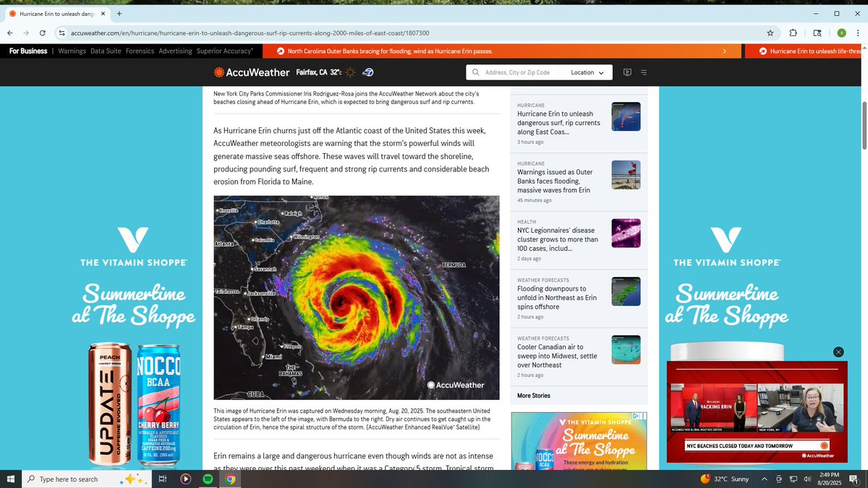The image size is (868, 488).
Task: Open the Location dropdown
Action: point(587,72)
